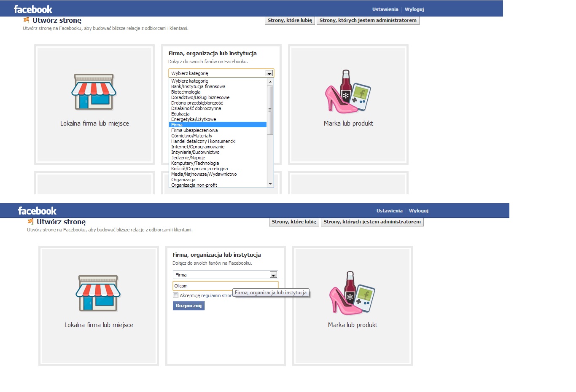Choose the storefront icon left of the Olicom form

pyautogui.click(x=98, y=293)
